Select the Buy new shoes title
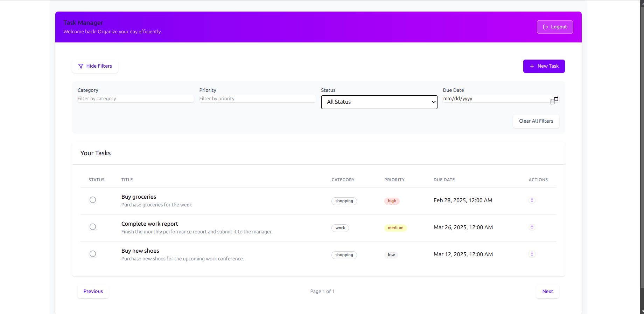Viewport: 644px width, 314px height. (x=140, y=251)
